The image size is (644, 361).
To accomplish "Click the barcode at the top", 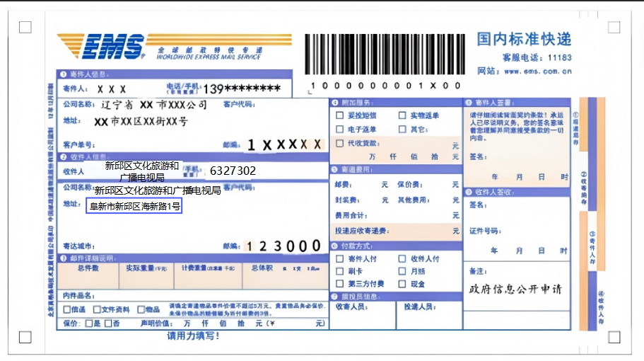I will tap(385, 55).
